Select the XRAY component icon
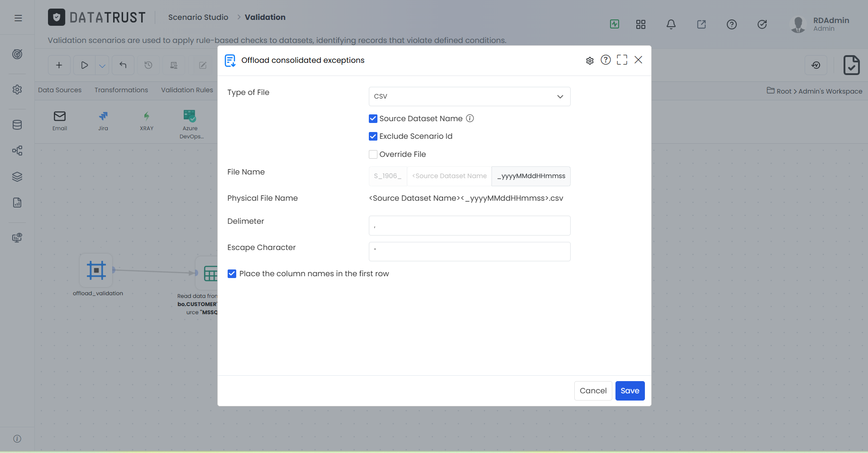 147,116
